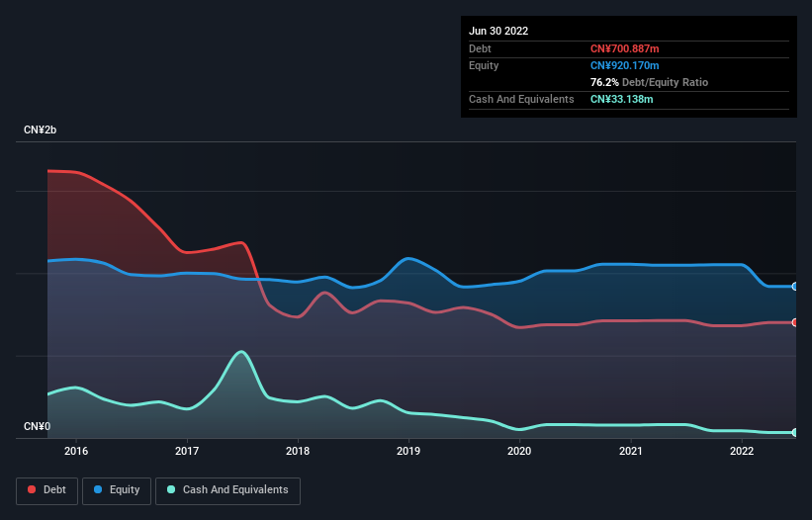Click the tooltip Equity row label

(x=484, y=65)
